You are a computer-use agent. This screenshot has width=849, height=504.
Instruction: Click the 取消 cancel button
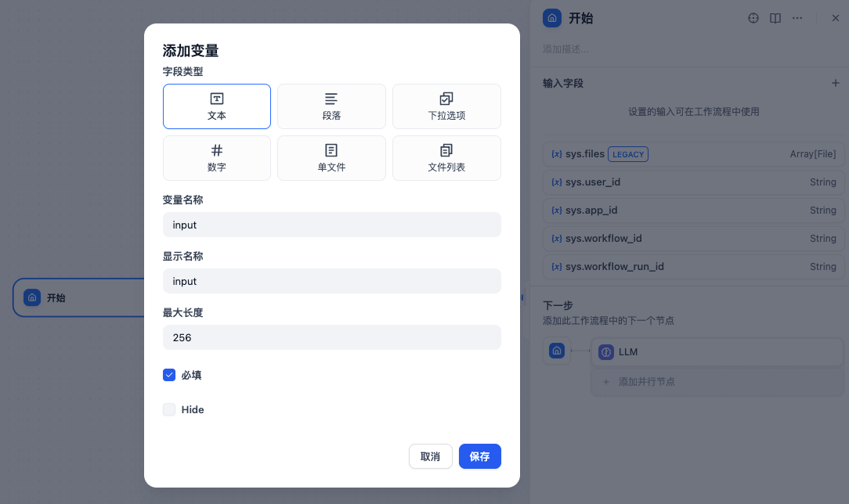coord(430,456)
